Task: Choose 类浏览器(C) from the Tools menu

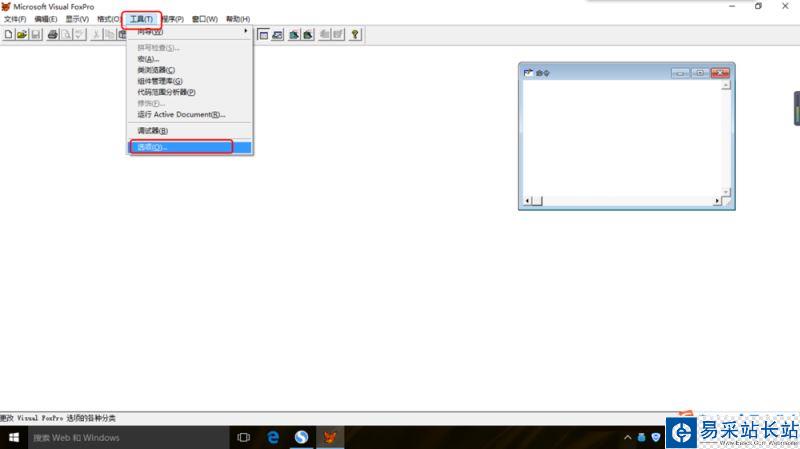Action: (190, 70)
